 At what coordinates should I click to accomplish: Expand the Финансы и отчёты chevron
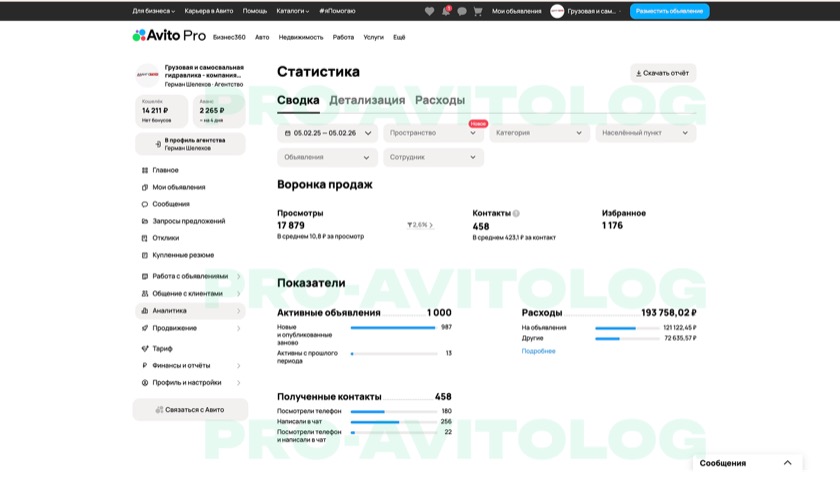(238, 366)
